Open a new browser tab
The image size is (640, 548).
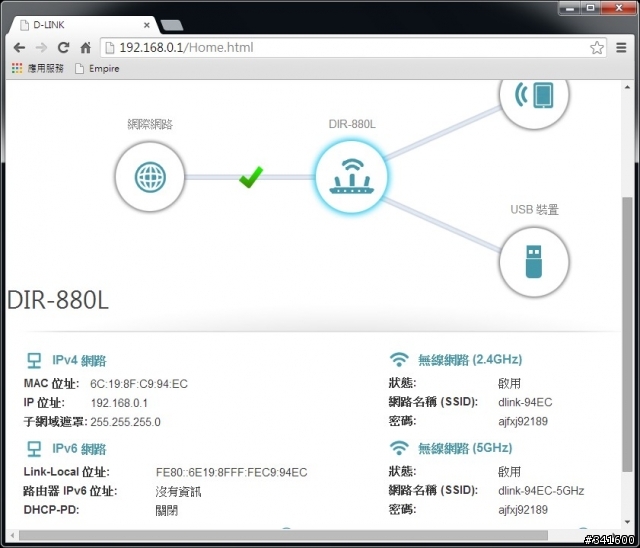(x=172, y=26)
